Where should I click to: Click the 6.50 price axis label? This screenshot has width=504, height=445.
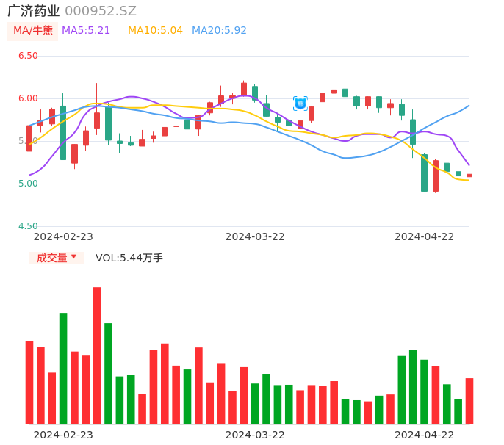(28, 56)
